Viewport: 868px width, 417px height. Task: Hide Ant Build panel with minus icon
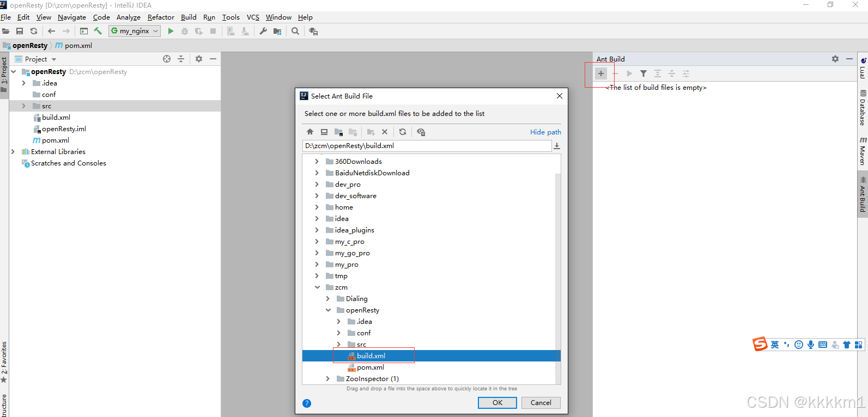849,59
